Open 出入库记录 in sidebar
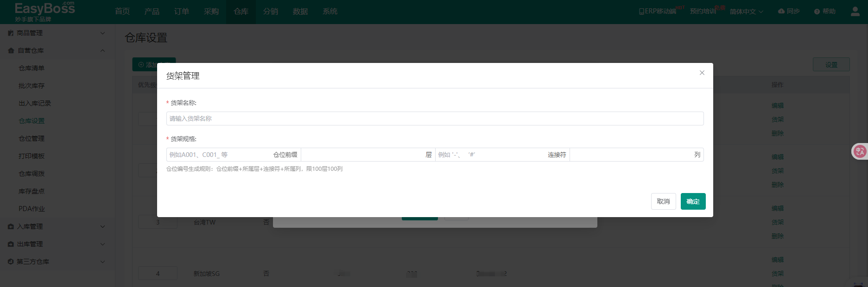 click(35, 103)
